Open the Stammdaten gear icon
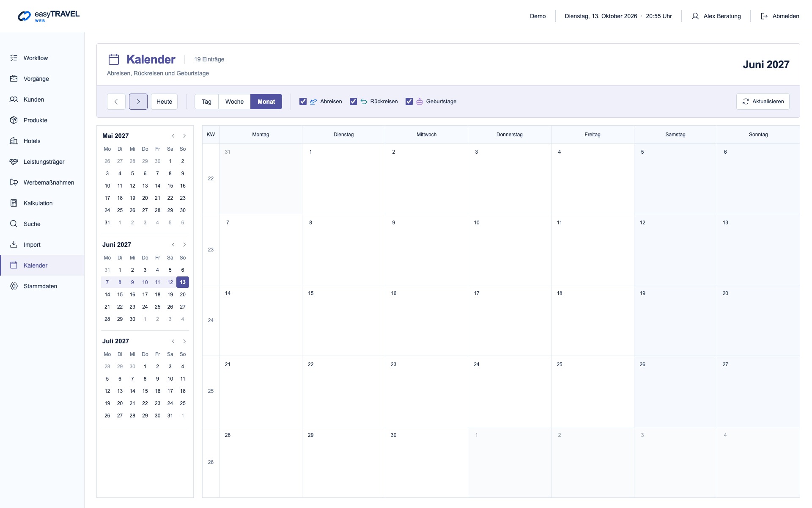Image resolution: width=812 pixels, height=508 pixels. [x=14, y=286]
